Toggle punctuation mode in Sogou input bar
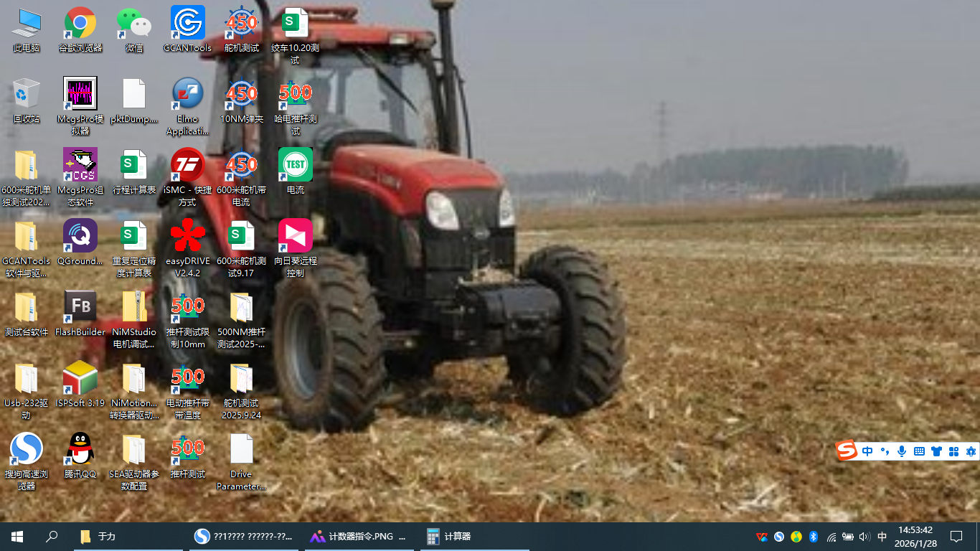The height and width of the screenshot is (551, 980). [885, 451]
